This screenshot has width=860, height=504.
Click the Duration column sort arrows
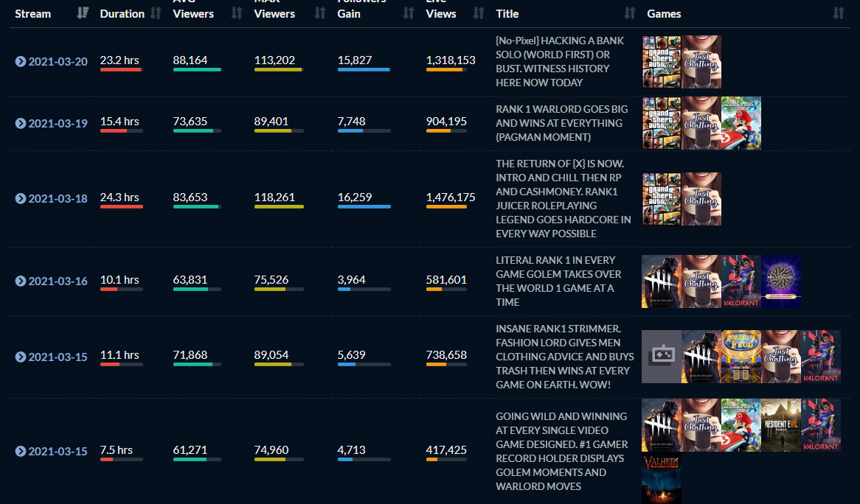click(156, 13)
